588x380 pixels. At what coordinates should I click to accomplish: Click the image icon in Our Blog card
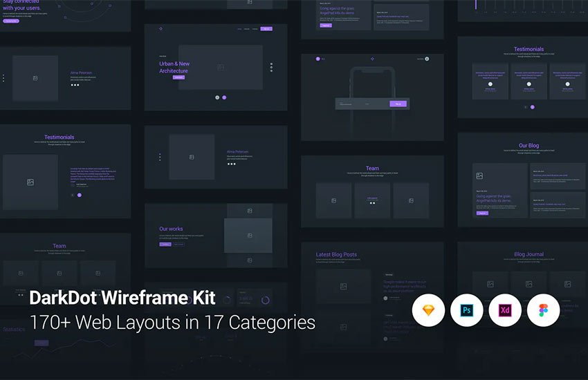click(479, 175)
